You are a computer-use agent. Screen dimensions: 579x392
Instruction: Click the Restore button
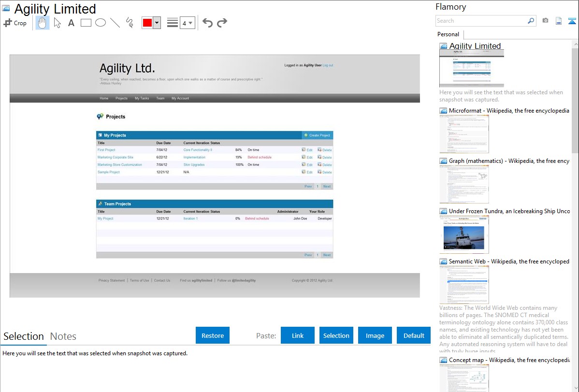pyautogui.click(x=213, y=335)
